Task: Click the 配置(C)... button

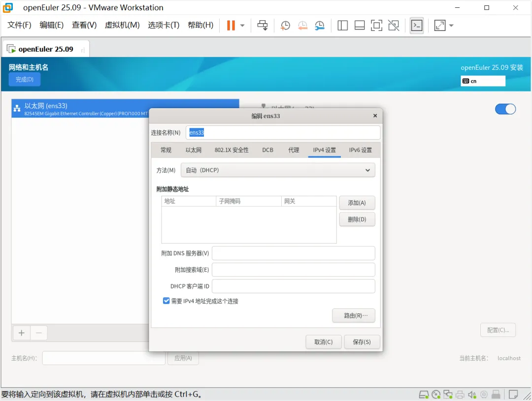Action: click(498, 330)
